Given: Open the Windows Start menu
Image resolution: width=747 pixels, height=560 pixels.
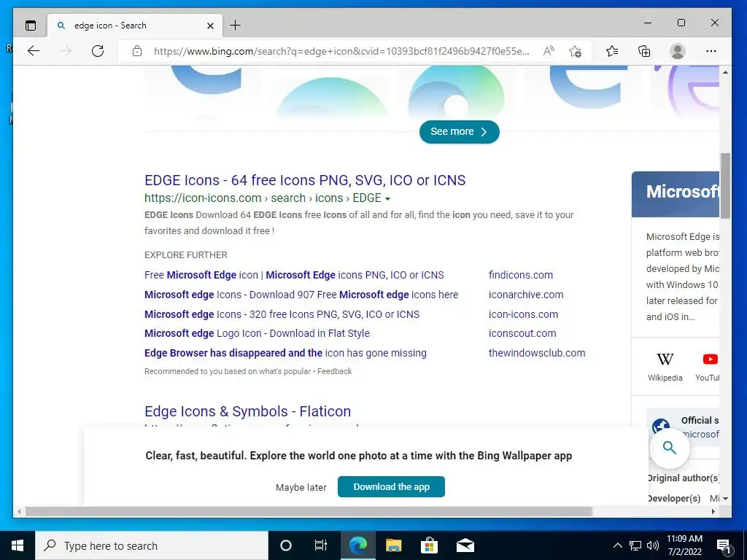Looking at the screenshot, I should pos(18,545).
